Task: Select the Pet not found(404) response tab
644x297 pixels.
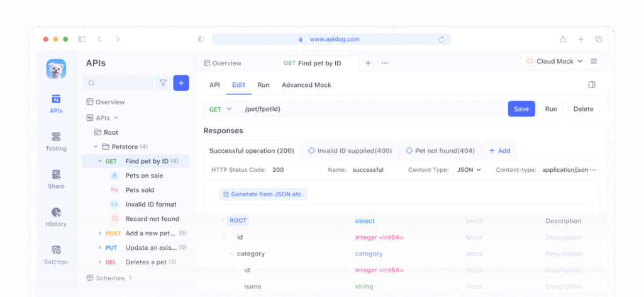Action: [440, 151]
